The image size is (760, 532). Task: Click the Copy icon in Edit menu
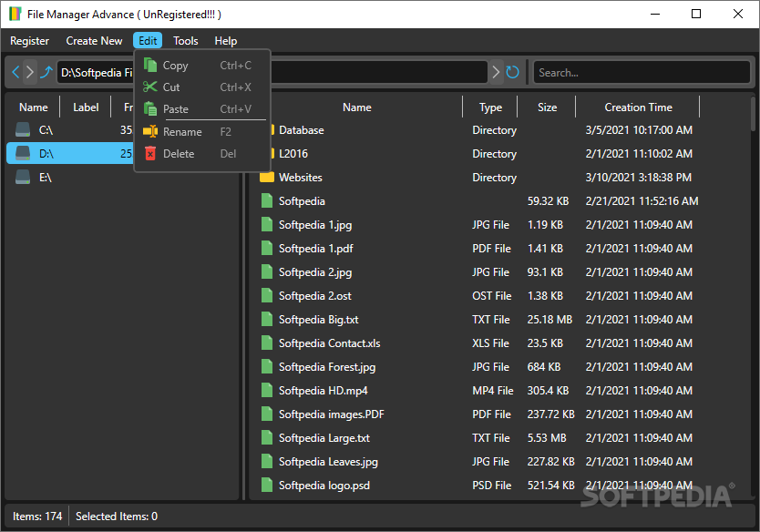point(150,65)
